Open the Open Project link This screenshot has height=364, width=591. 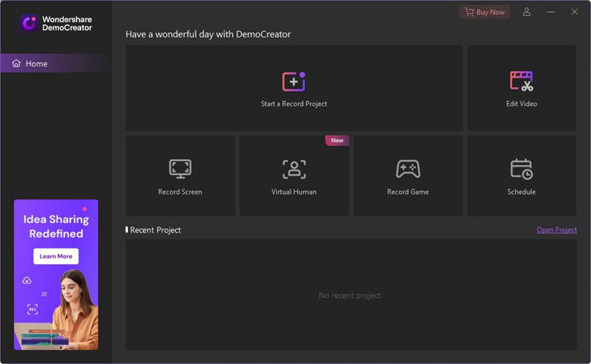556,230
